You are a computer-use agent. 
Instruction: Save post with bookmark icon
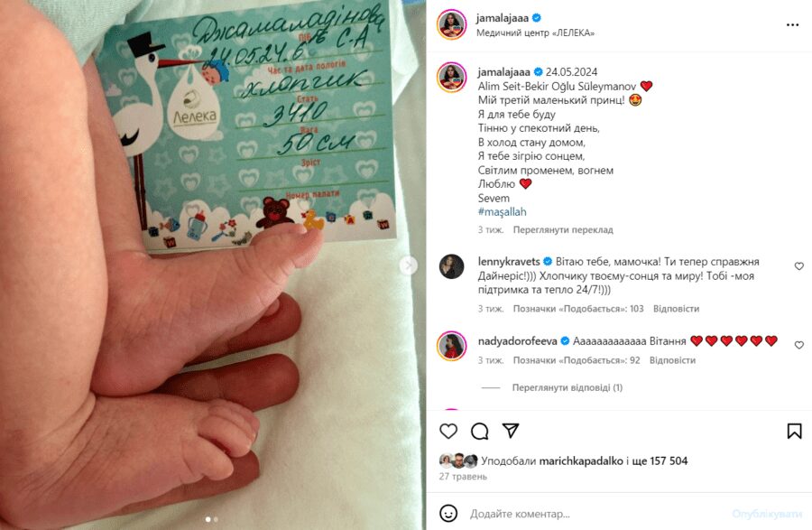[794, 431]
